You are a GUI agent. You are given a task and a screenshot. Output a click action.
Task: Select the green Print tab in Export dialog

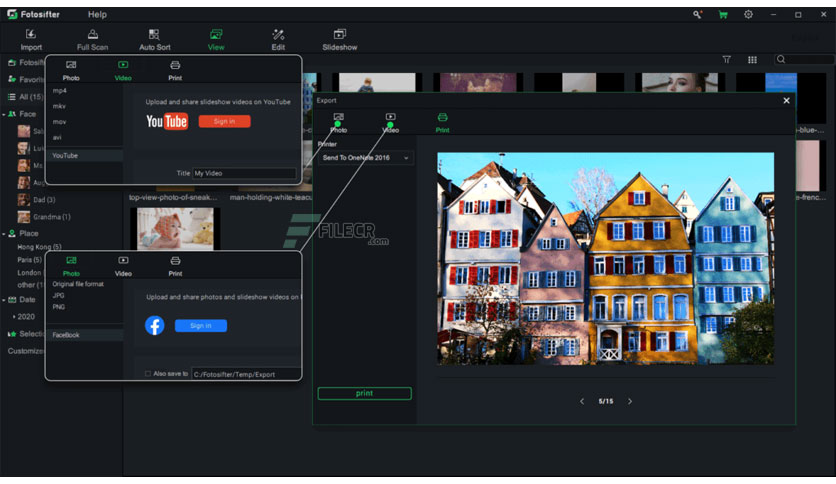443,123
